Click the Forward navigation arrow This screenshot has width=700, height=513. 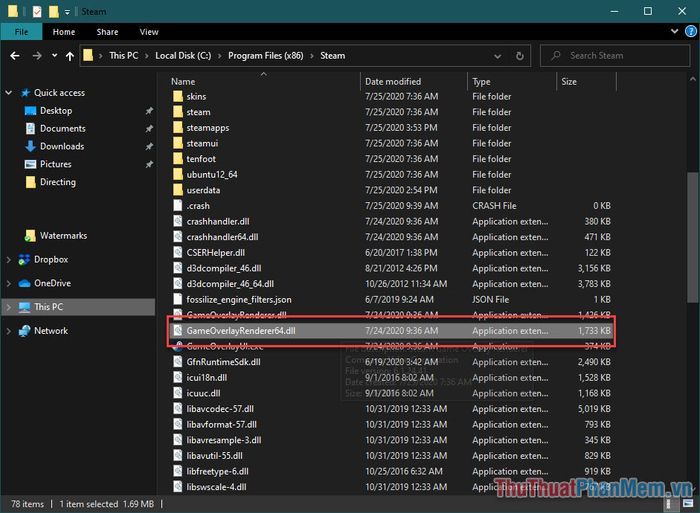coord(37,56)
